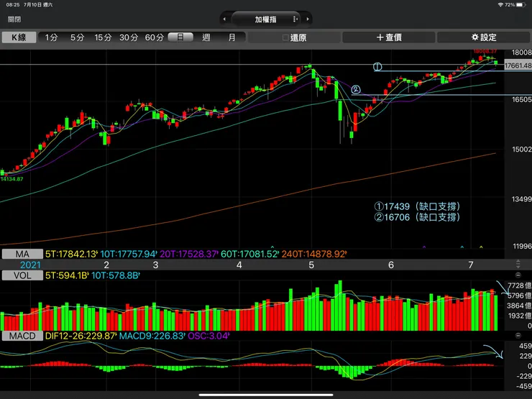Click the low price label 14134.87

pyautogui.click(x=12, y=179)
